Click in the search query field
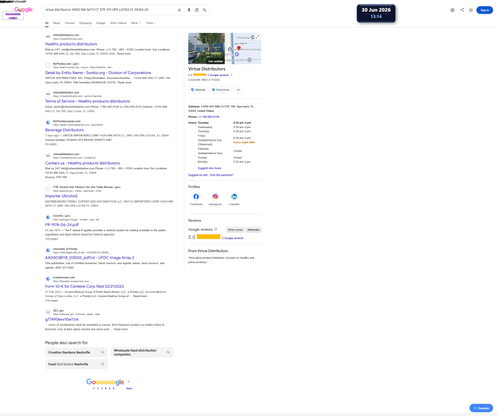Image resolution: width=500 pixels, height=416 pixels. click(110, 10)
